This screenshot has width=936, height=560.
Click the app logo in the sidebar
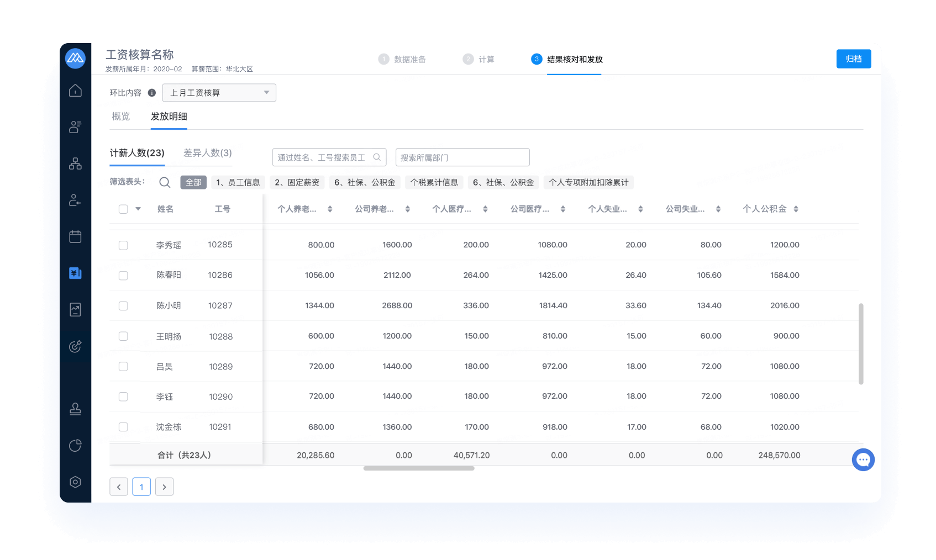pyautogui.click(x=75, y=58)
